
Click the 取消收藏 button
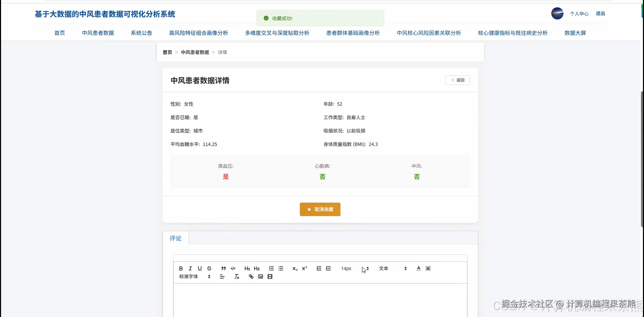click(x=320, y=209)
